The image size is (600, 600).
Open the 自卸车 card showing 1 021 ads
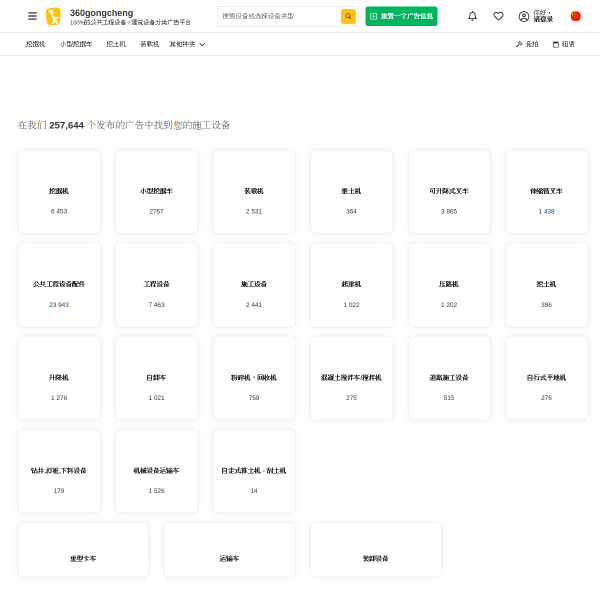[157, 378]
